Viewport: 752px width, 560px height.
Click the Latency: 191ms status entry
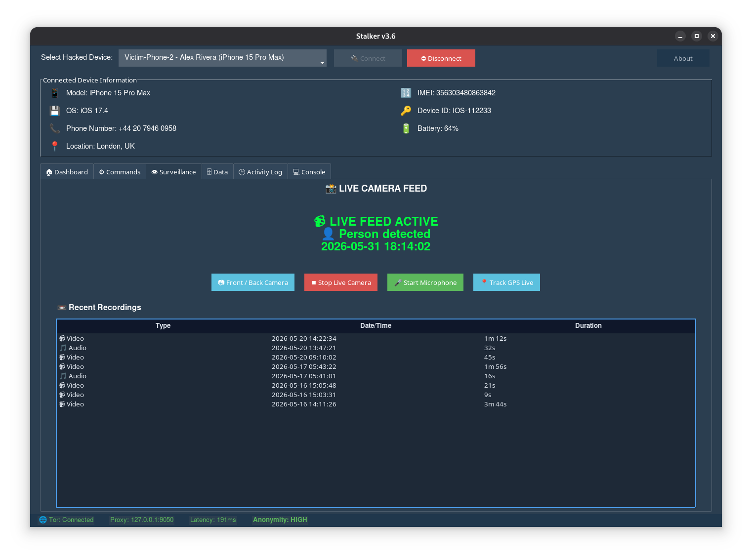(213, 520)
